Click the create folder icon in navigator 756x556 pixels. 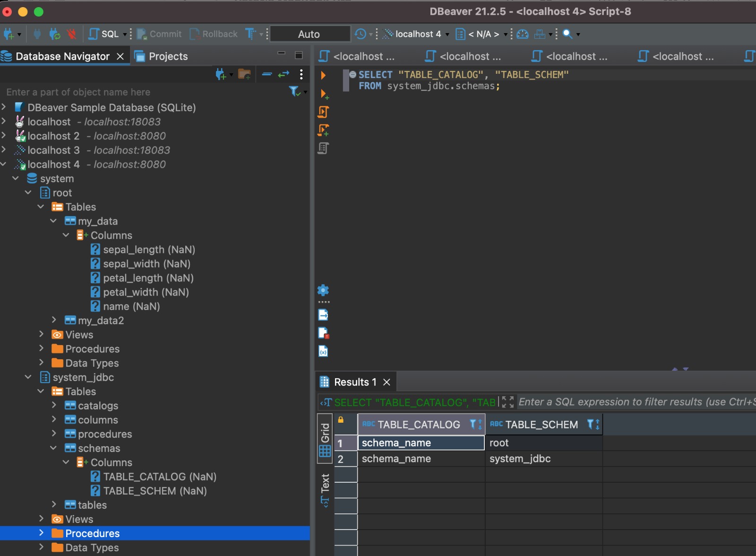[244, 74]
